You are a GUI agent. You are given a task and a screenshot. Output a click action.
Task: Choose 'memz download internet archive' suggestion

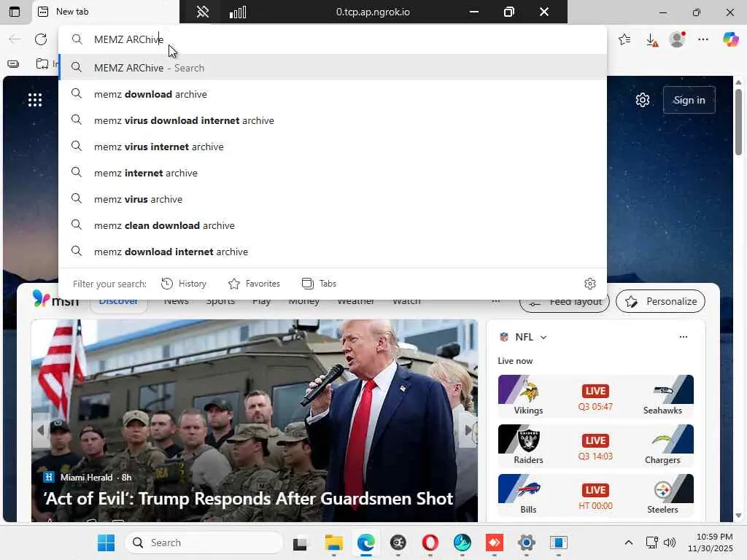pyautogui.click(x=333, y=252)
